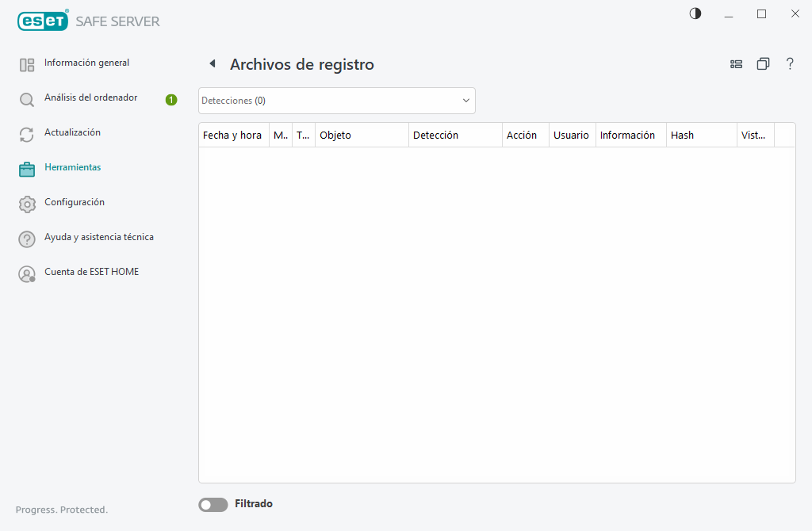
Task: Click the Actualización refresh icon
Action: (x=26, y=133)
